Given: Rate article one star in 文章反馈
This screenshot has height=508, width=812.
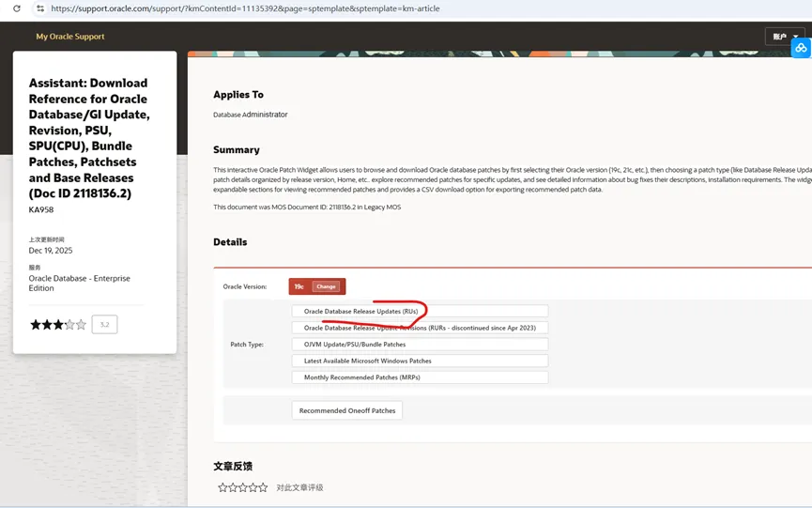Looking at the screenshot, I should pyautogui.click(x=222, y=487).
